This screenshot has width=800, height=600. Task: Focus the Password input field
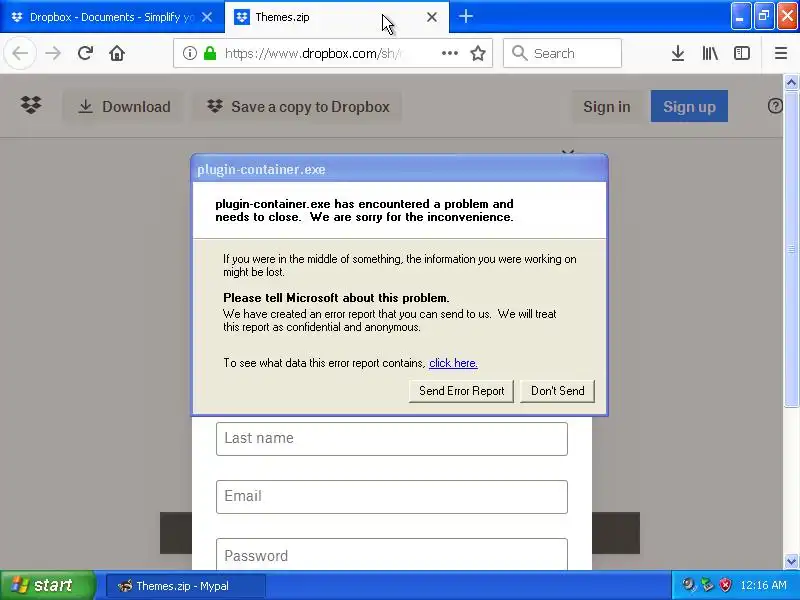[x=392, y=555]
